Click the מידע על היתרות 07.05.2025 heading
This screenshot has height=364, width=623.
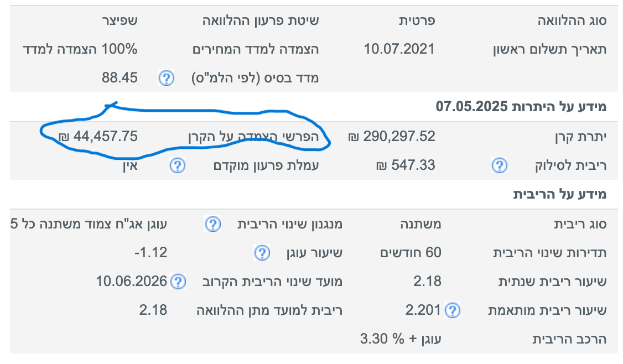click(521, 107)
